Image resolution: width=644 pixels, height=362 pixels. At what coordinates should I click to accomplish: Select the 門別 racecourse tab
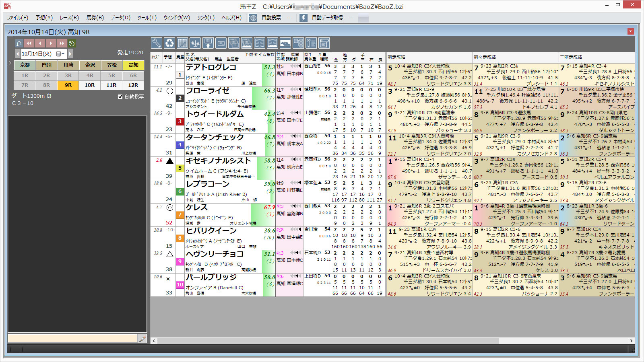point(47,65)
